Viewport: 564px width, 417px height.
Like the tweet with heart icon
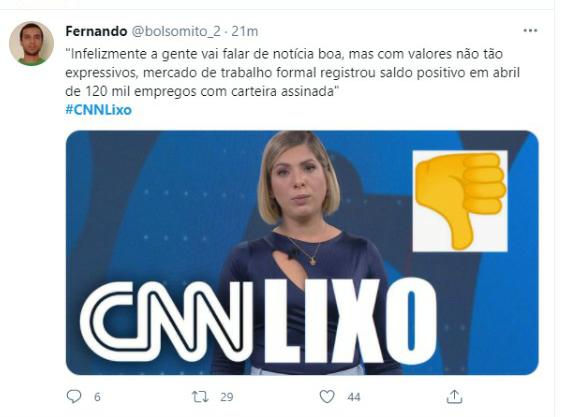tap(327, 396)
